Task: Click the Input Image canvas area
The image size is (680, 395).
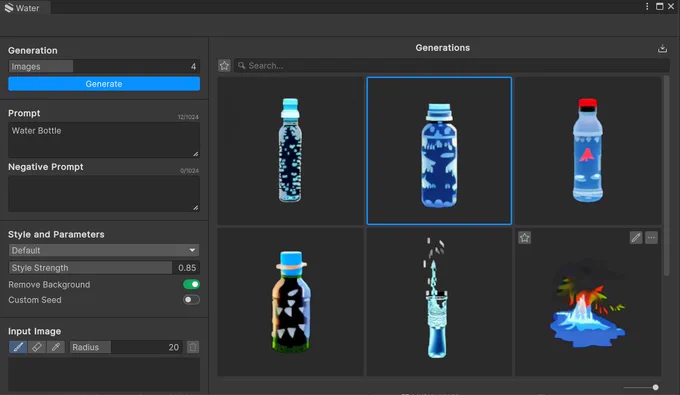Action: pyautogui.click(x=104, y=375)
